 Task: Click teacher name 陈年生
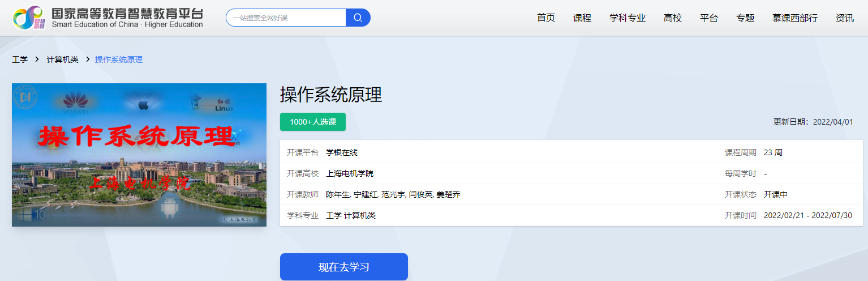coord(338,194)
